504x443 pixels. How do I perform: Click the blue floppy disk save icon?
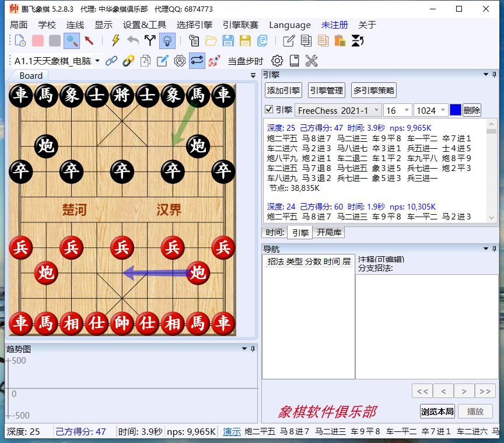[228, 40]
